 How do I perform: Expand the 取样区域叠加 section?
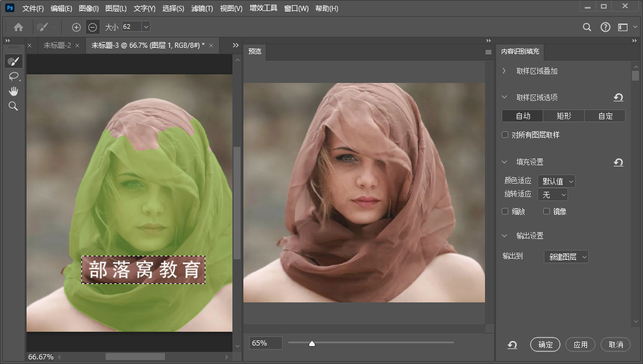point(504,71)
